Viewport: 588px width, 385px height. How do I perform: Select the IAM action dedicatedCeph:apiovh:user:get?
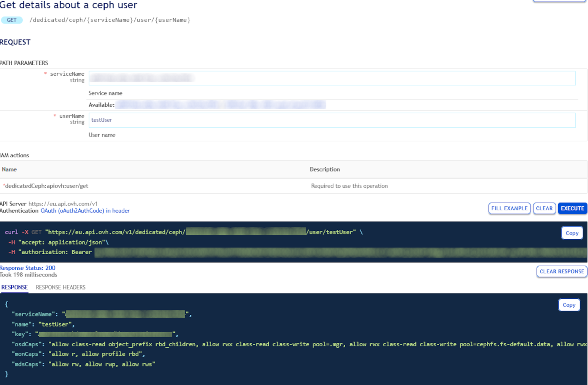coord(45,185)
